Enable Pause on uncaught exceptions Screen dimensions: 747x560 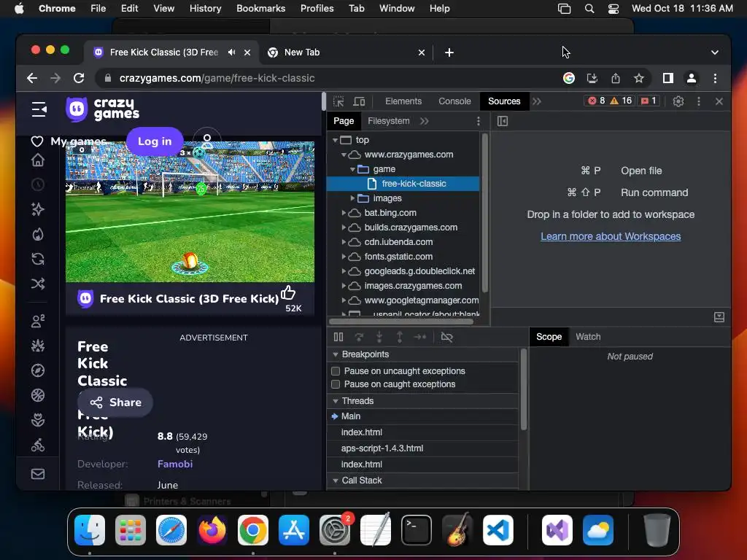point(336,371)
